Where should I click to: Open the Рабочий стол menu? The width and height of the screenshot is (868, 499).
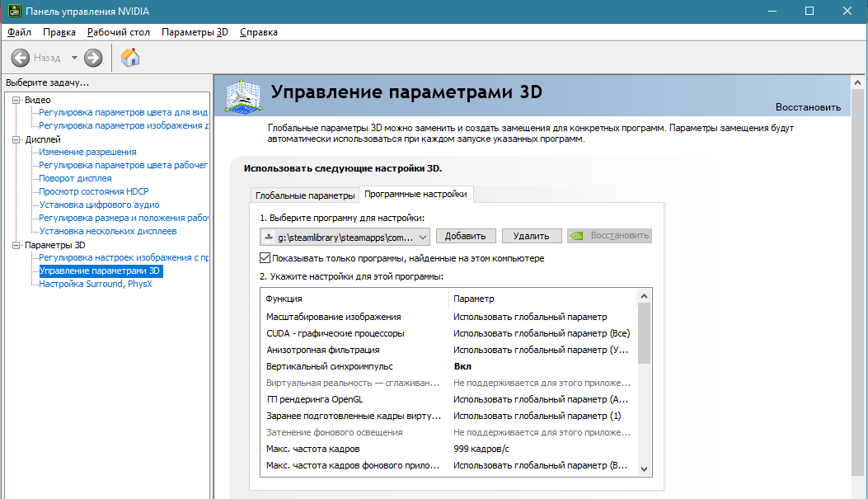click(118, 32)
